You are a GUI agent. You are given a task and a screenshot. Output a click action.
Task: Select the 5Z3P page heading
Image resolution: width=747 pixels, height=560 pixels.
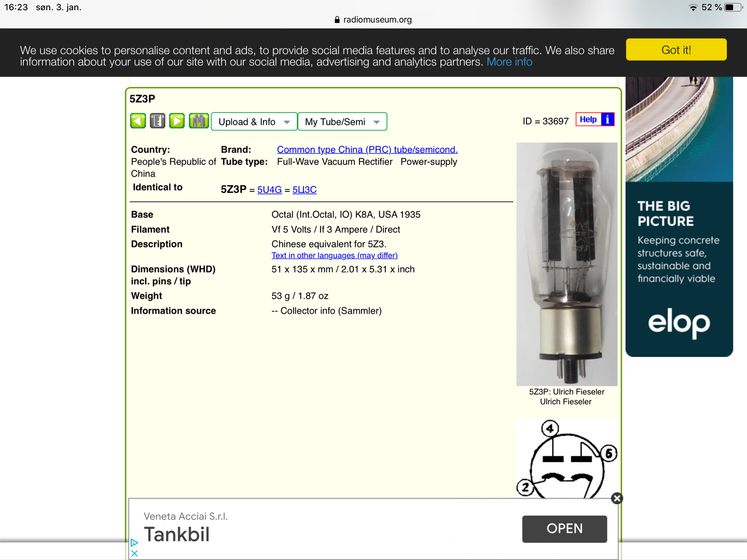142,99
